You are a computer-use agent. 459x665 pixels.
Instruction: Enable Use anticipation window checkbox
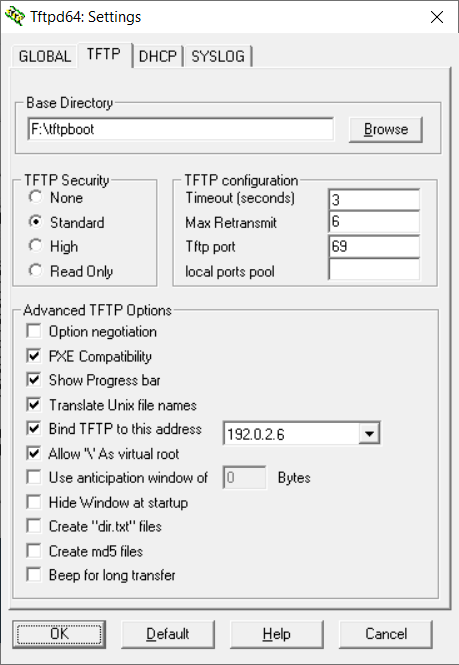pos(34,478)
